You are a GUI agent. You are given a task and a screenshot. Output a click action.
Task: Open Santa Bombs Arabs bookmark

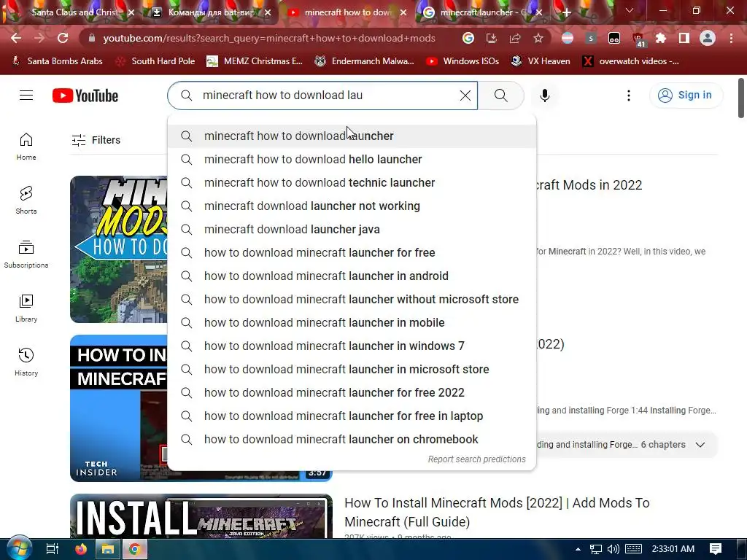point(57,61)
